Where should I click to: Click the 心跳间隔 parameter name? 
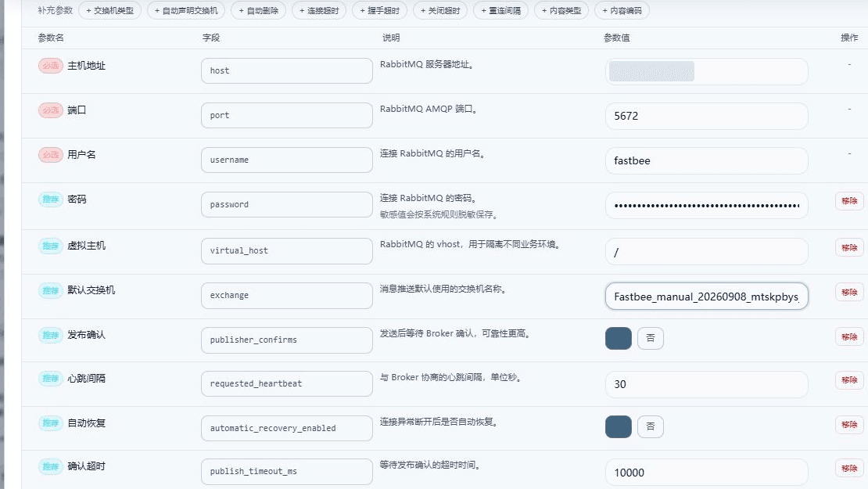[86, 378]
